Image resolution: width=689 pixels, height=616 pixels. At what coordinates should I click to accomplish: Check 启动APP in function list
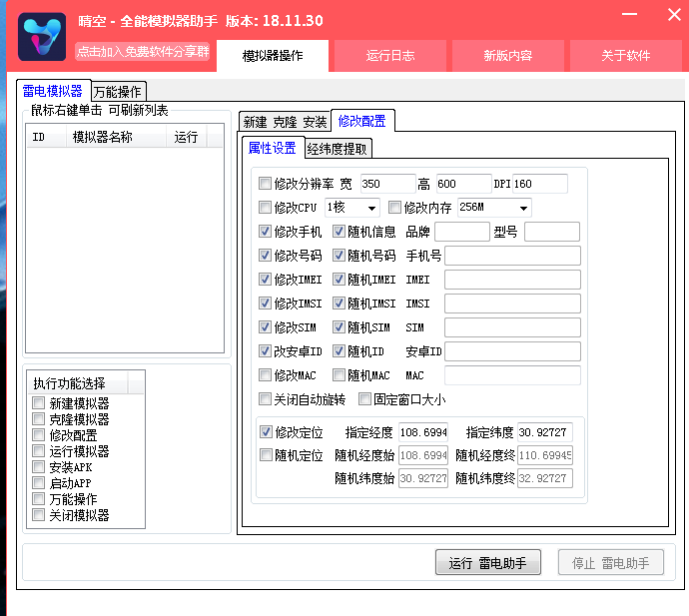39,483
